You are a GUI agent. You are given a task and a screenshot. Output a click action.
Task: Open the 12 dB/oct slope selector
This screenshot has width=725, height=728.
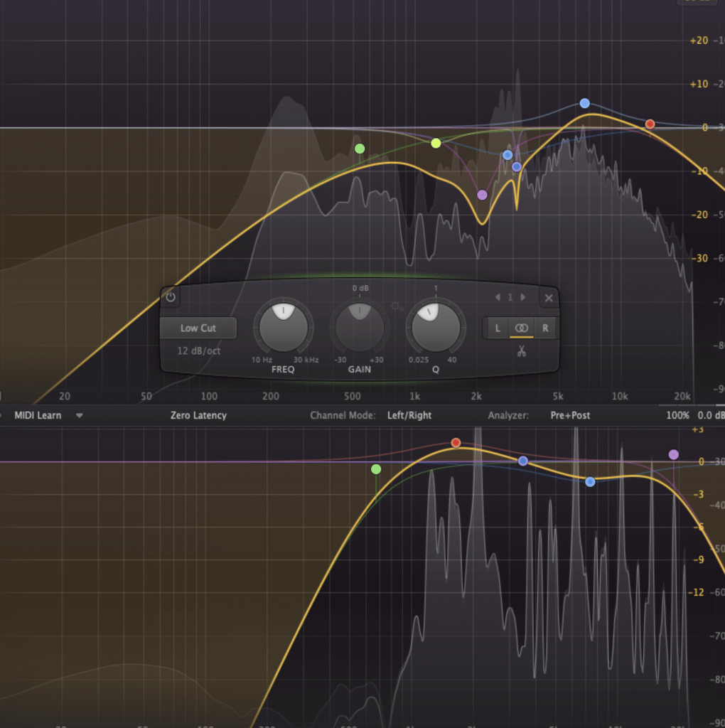(x=199, y=351)
